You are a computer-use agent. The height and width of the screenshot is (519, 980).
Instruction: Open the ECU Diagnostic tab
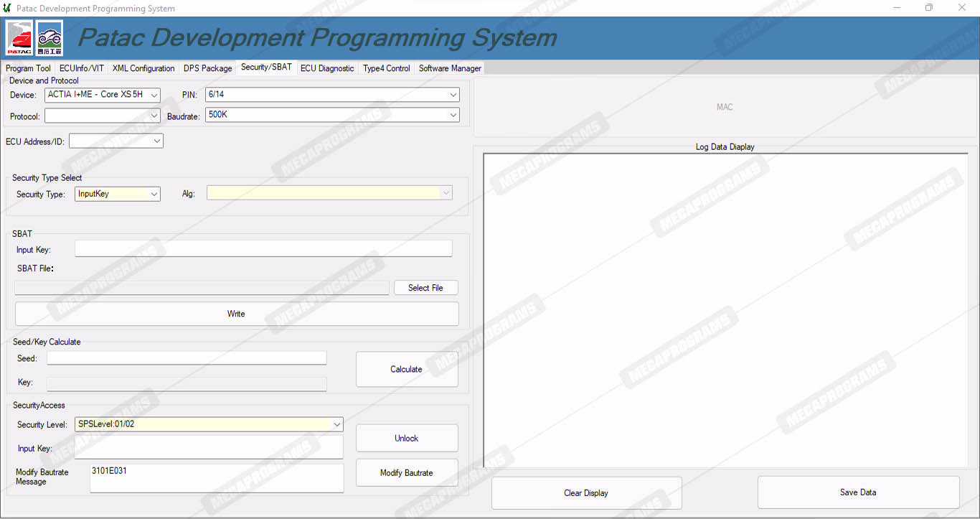tap(327, 68)
